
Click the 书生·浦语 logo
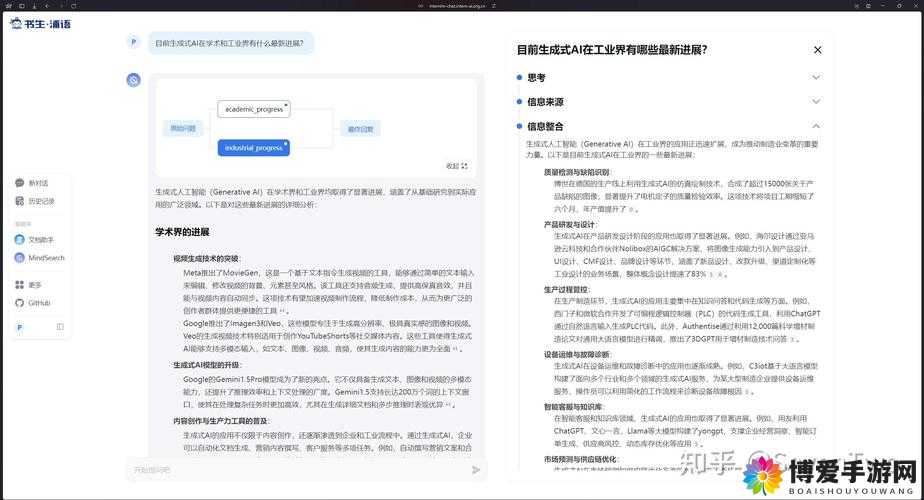pos(41,24)
